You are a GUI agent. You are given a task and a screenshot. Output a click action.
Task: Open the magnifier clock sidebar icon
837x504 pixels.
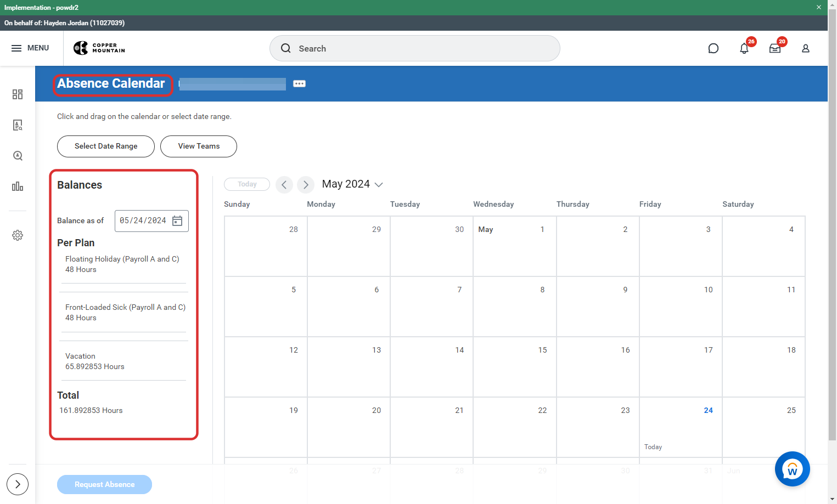click(x=18, y=156)
